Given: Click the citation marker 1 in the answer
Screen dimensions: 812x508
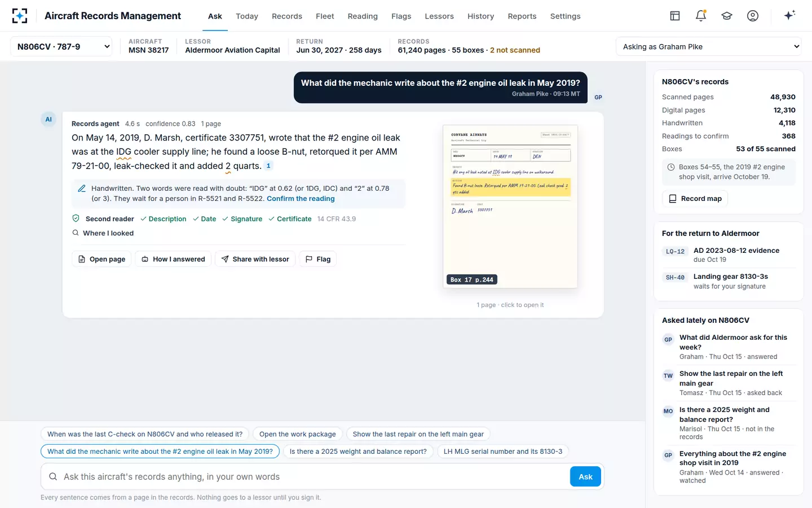Looking at the screenshot, I should point(268,166).
